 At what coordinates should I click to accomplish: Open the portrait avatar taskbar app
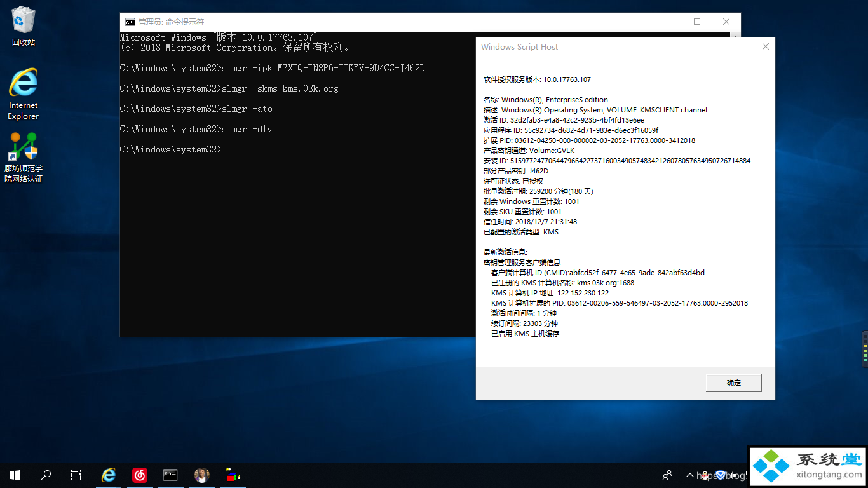(x=201, y=475)
